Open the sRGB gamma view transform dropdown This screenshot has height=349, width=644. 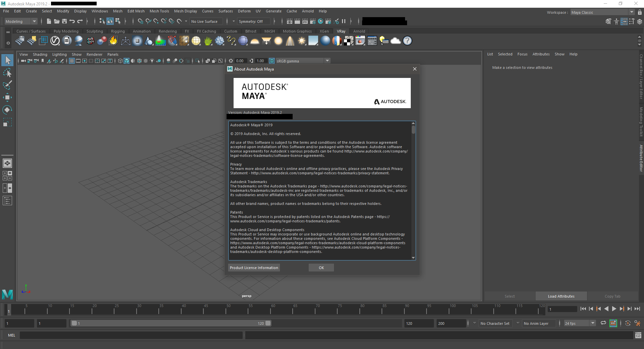point(303,61)
